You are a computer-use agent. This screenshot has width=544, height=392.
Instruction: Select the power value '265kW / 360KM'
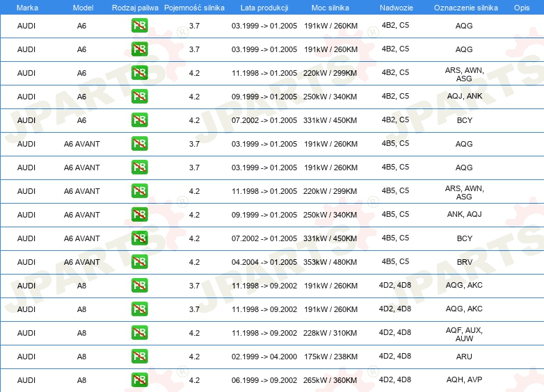[330, 380]
